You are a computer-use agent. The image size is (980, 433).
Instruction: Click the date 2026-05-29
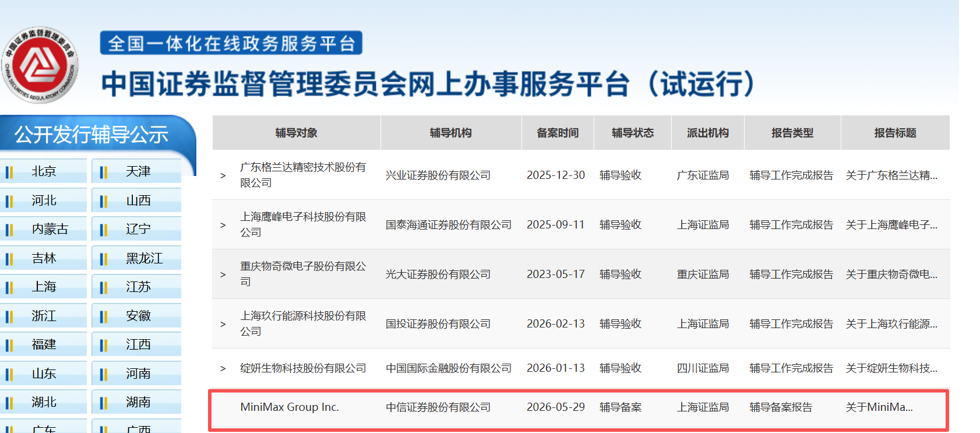(556, 407)
